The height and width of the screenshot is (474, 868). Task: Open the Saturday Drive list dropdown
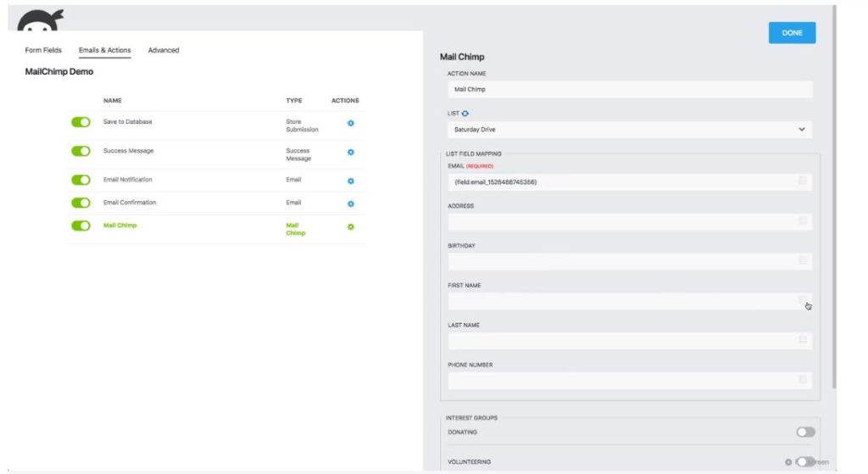tap(630, 130)
